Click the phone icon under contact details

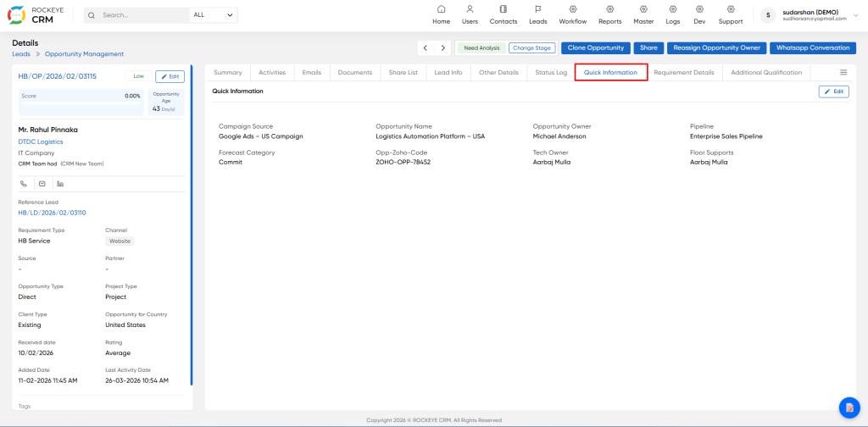point(23,184)
